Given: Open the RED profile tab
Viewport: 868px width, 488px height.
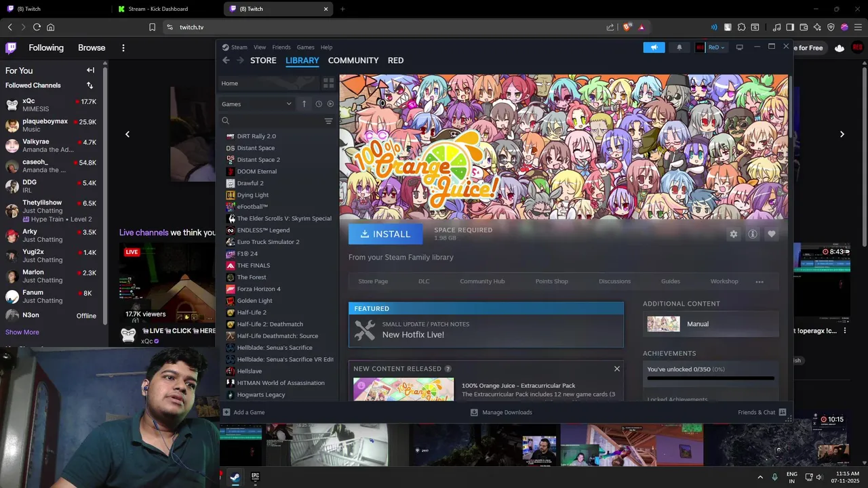Looking at the screenshot, I should (x=395, y=60).
